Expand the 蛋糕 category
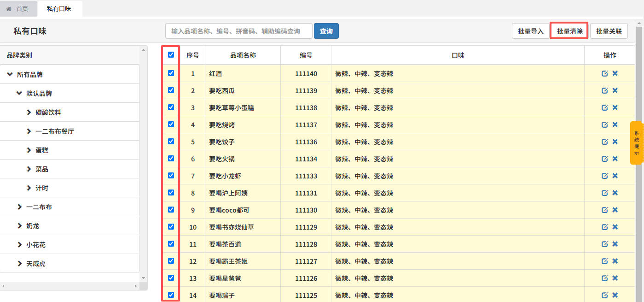Image resolution: width=644 pixels, height=302 pixels. click(29, 150)
